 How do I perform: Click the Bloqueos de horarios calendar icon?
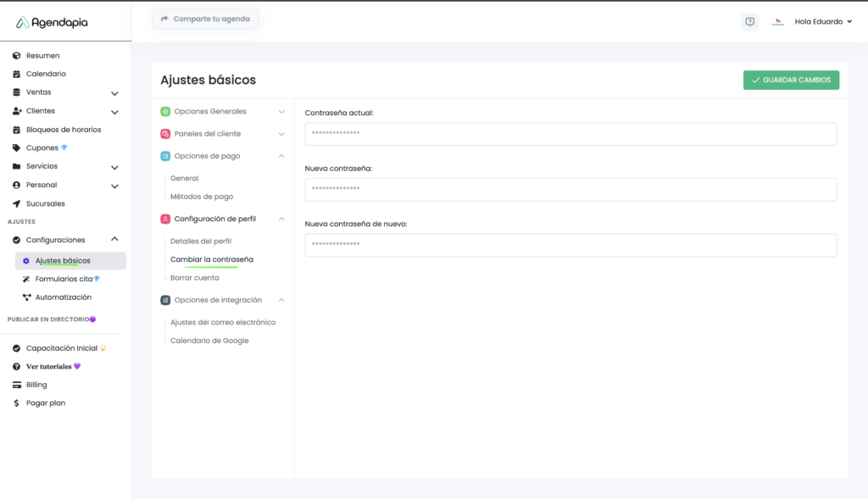[x=16, y=130]
